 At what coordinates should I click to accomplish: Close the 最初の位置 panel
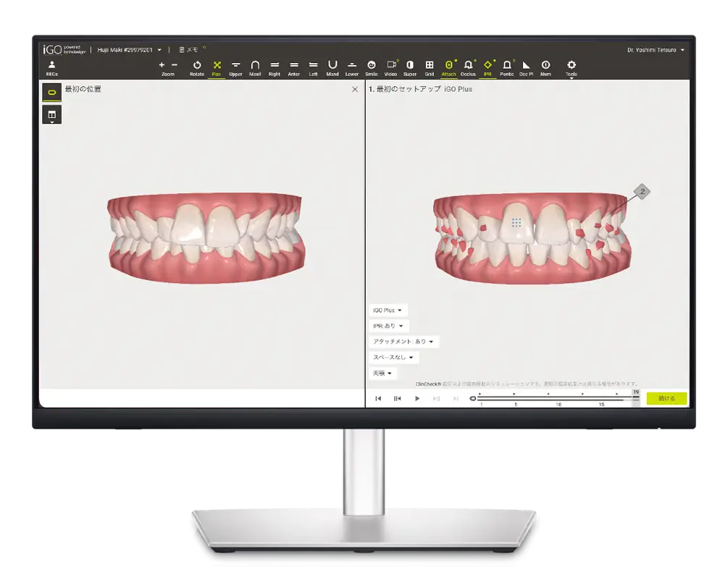[355, 89]
